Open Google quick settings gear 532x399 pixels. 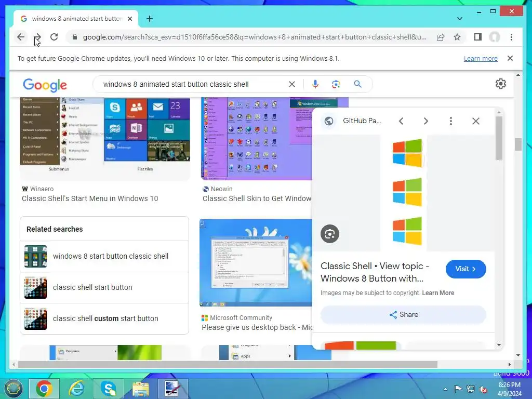(500, 84)
